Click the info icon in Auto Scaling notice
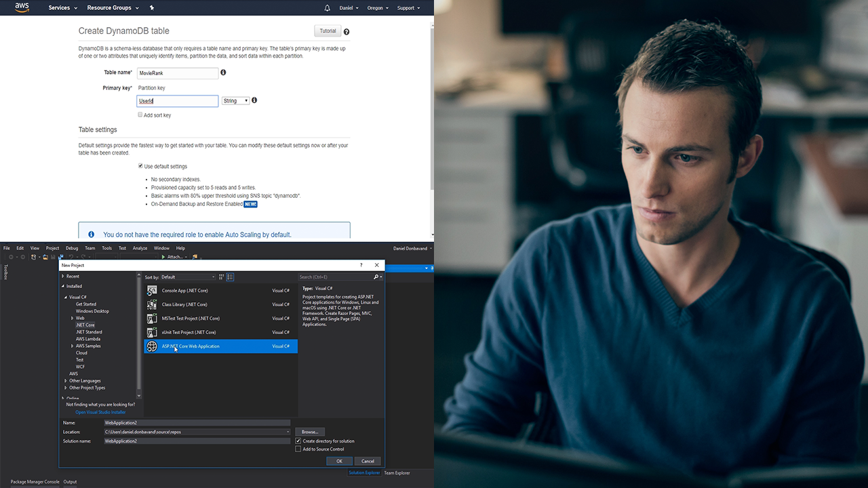Image resolution: width=868 pixels, height=488 pixels. [x=91, y=235]
